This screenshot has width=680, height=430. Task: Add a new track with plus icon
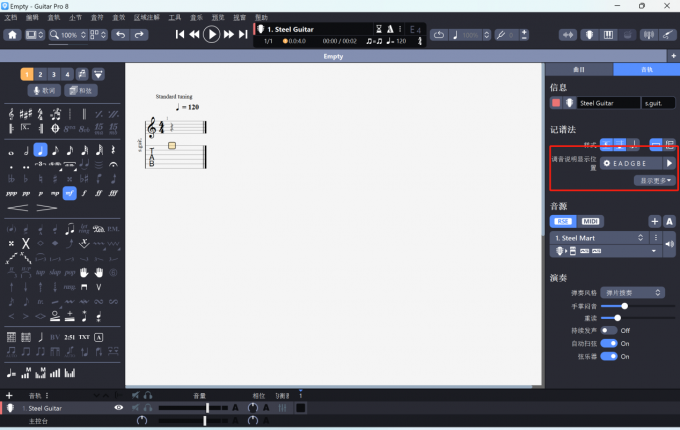[x=9, y=396]
